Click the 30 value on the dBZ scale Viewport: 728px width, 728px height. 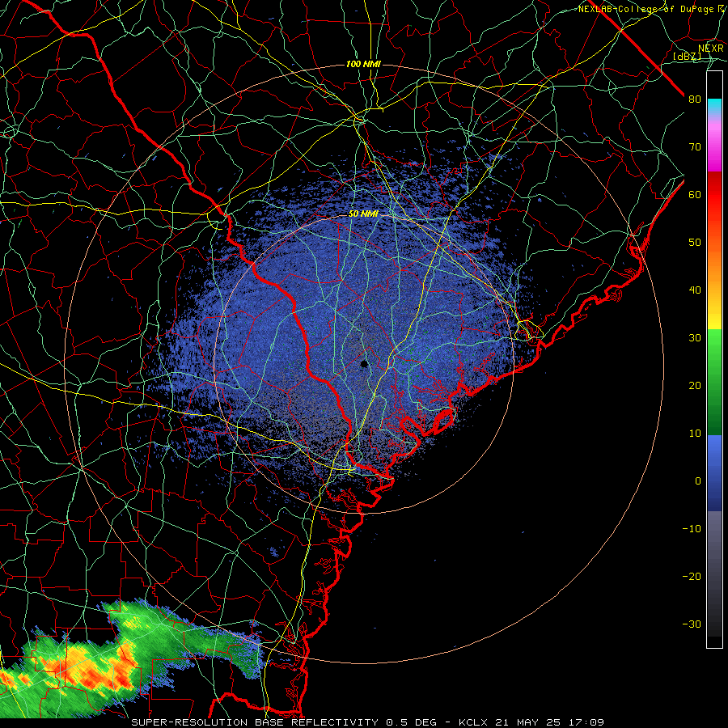(x=695, y=338)
